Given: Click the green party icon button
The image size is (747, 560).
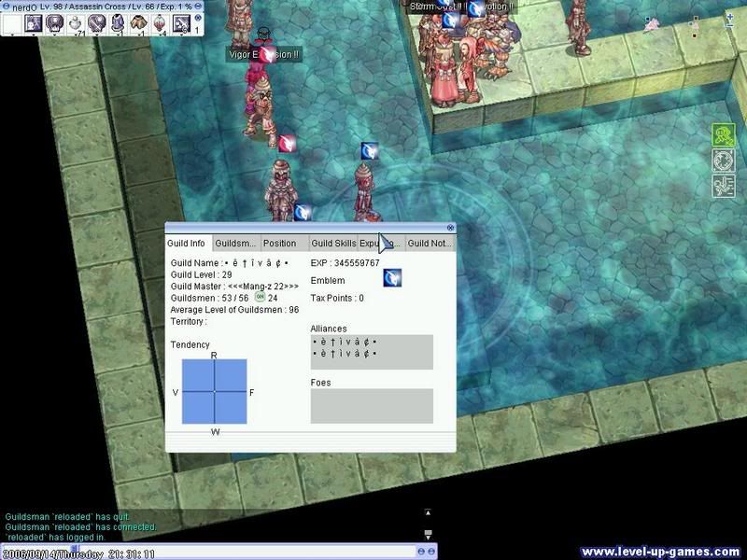Looking at the screenshot, I should point(722,135).
